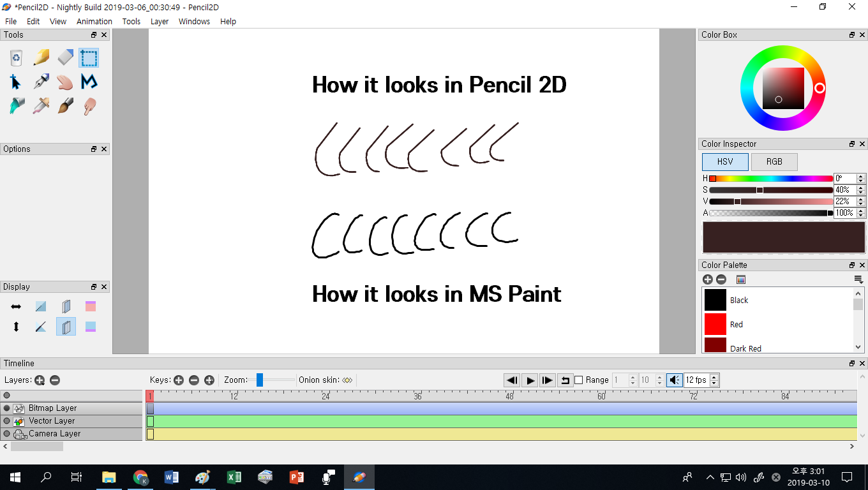Select the Dark Red palette swatch
The width and height of the screenshot is (868, 490).
[x=715, y=345]
